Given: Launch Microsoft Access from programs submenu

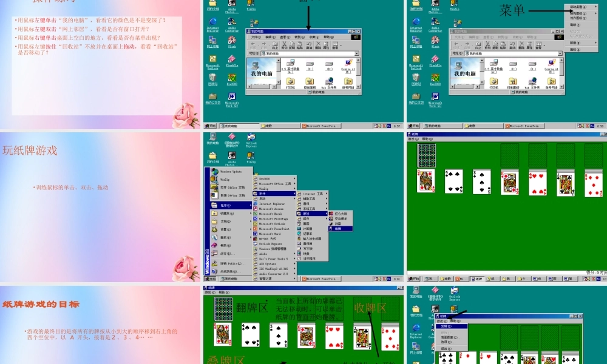Looking at the screenshot, I should [x=274, y=209].
